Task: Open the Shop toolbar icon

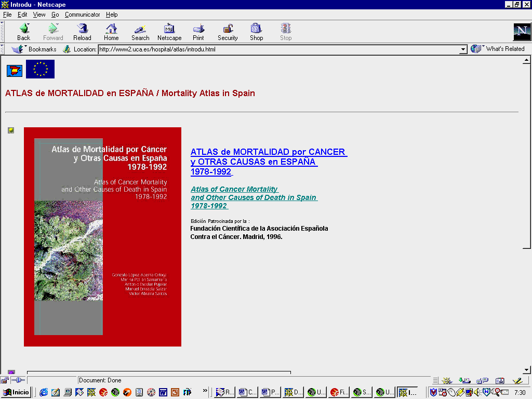Action: point(256,32)
